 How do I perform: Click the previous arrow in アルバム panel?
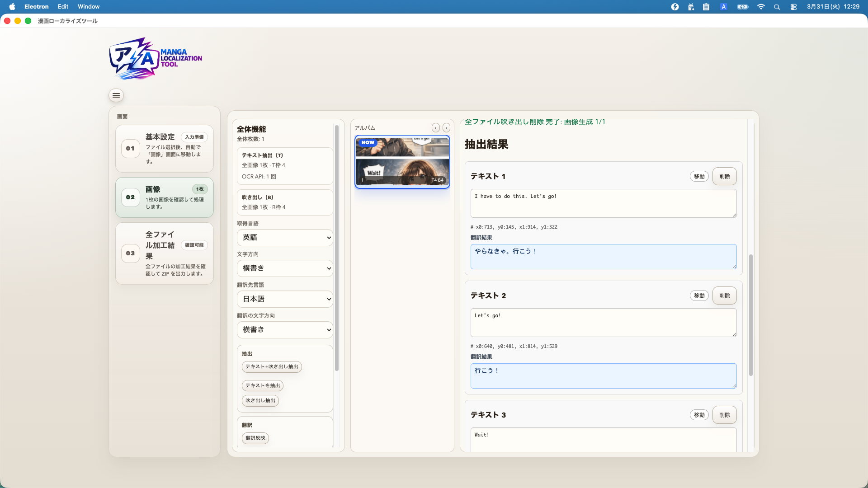click(435, 127)
